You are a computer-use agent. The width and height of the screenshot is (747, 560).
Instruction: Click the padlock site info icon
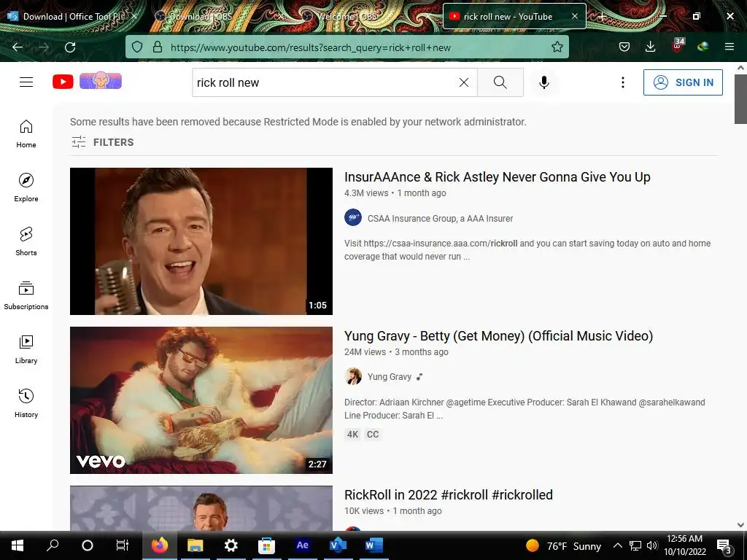[158, 47]
